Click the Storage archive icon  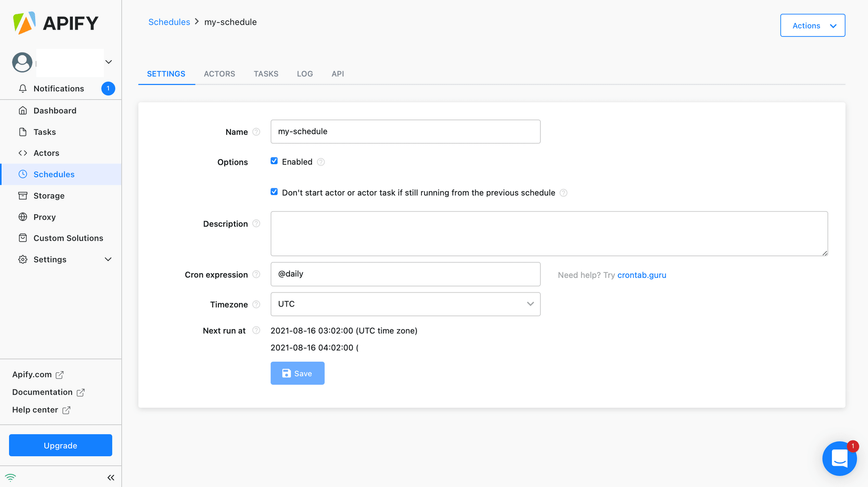(23, 196)
